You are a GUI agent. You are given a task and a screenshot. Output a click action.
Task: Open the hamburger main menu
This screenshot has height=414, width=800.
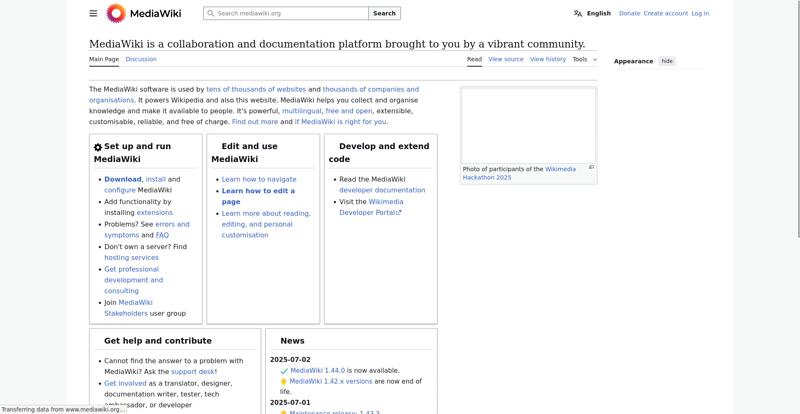(93, 13)
